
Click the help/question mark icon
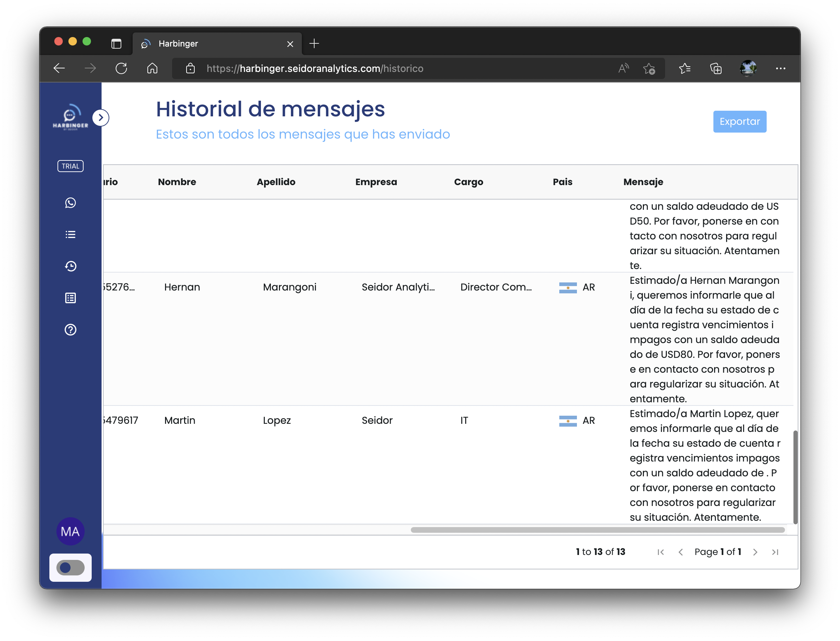[70, 330]
